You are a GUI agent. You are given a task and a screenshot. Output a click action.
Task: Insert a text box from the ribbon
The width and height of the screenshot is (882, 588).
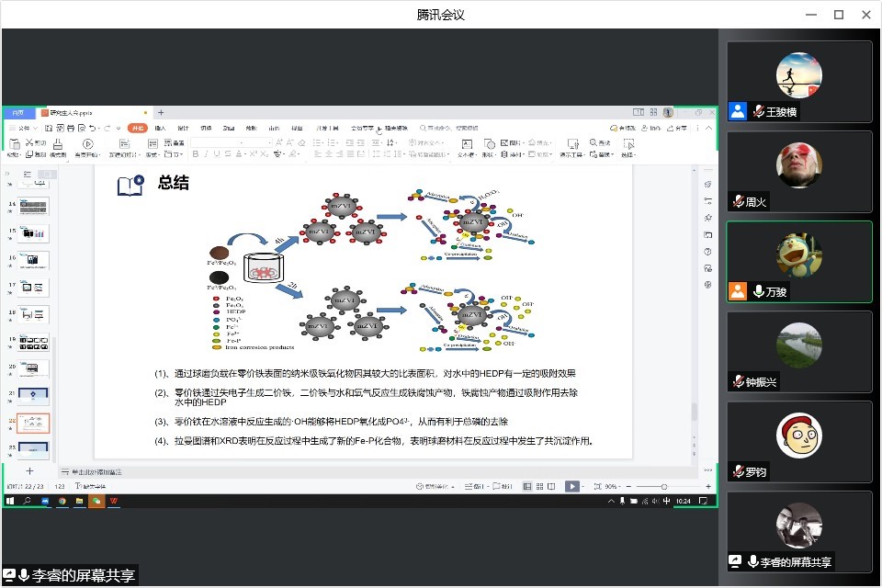pyautogui.click(x=467, y=144)
